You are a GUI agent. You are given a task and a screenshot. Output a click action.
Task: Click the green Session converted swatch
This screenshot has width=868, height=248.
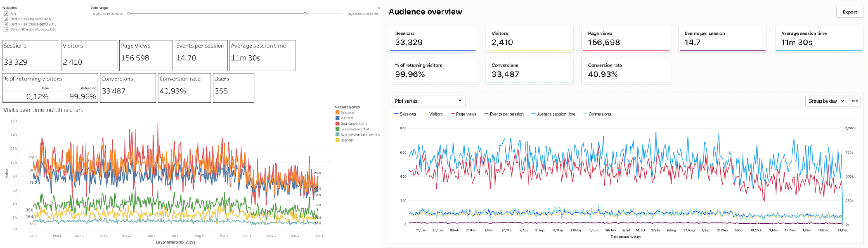[337, 129]
